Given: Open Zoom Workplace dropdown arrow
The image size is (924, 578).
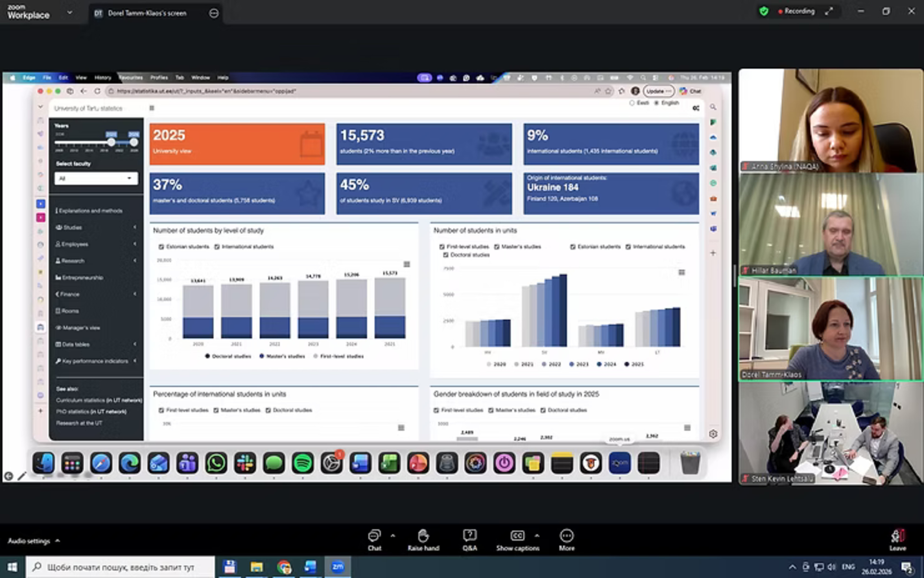Looking at the screenshot, I should (x=69, y=13).
